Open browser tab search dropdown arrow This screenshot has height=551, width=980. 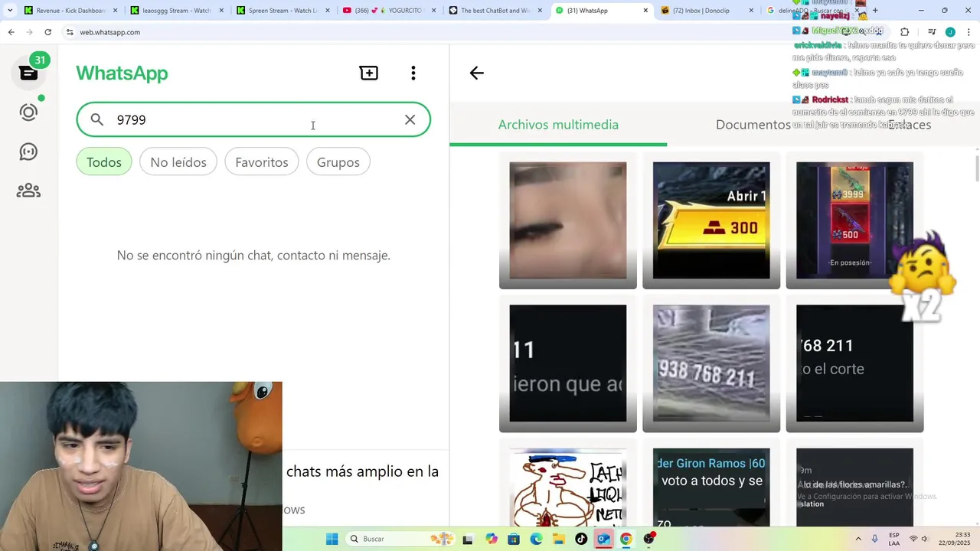(10, 11)
